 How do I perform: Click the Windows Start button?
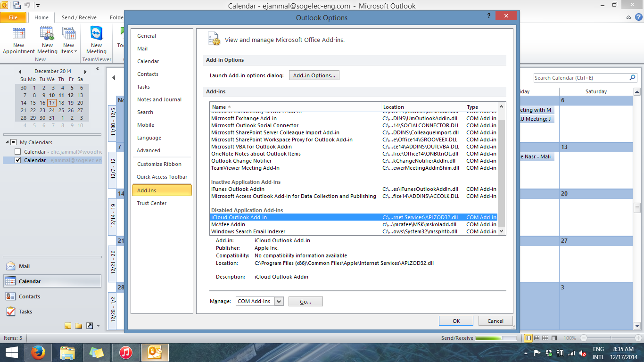11,353
